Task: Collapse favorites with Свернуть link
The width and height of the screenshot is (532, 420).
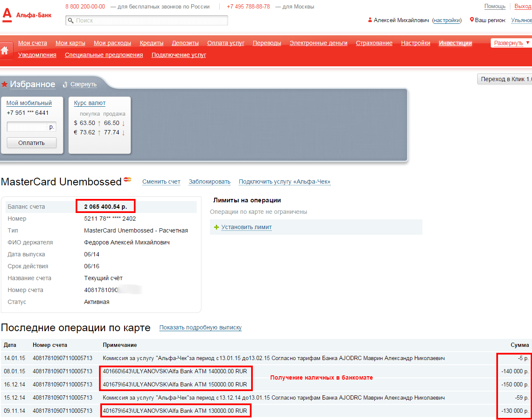Action: coord(83,85)
